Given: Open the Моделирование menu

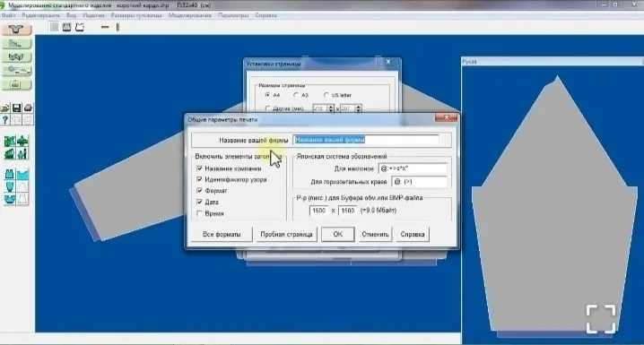Looking at the screenshot, I should pos(190,15).
